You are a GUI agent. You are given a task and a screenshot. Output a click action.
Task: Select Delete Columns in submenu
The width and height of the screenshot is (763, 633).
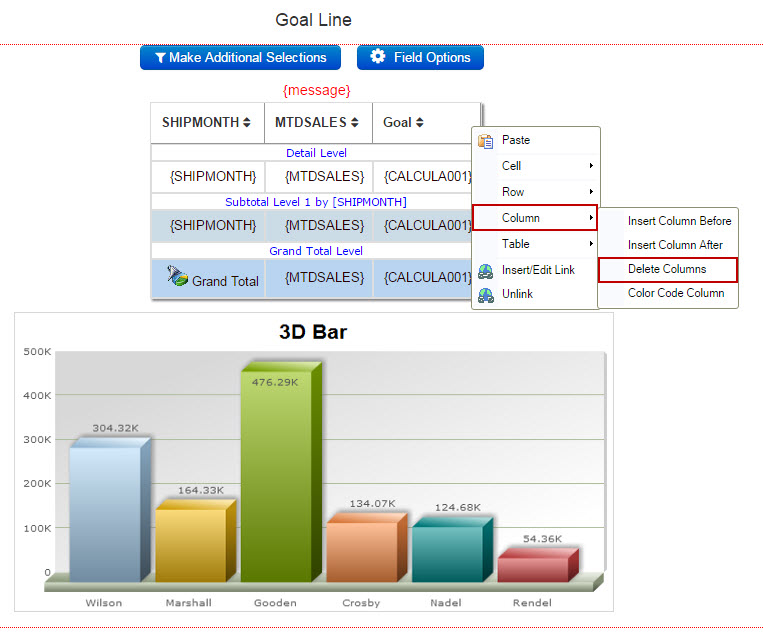[668, 270]
